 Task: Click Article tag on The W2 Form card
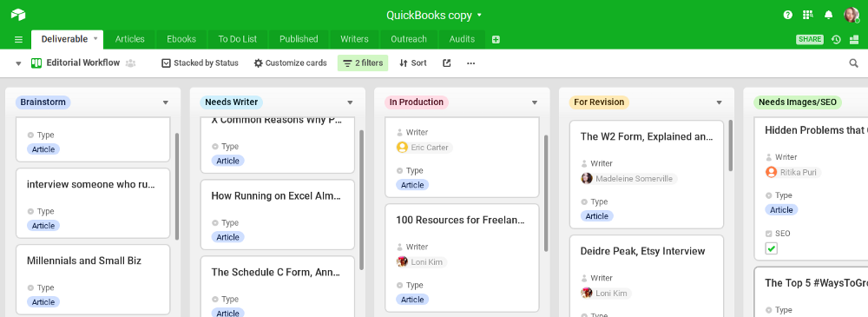(x=597, y=216)
